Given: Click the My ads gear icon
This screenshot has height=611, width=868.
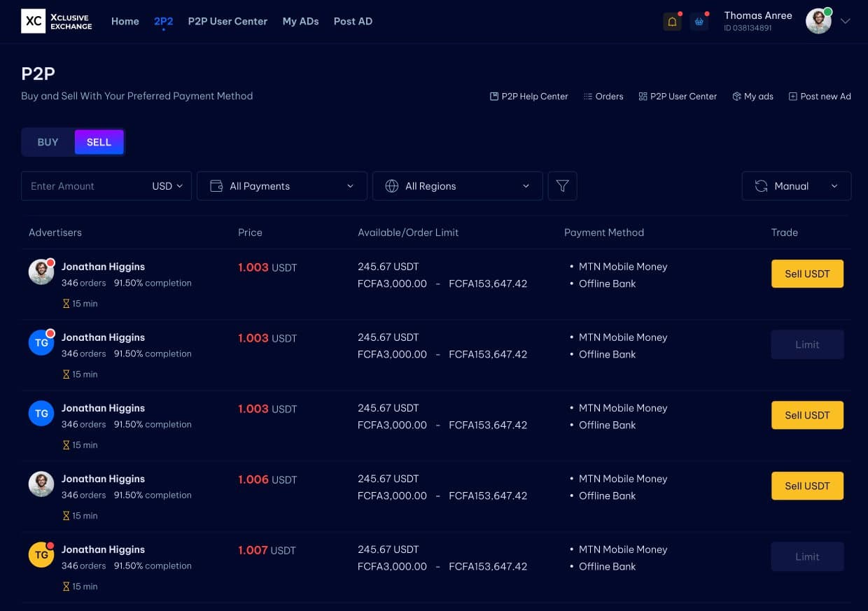Looking at the screenshot, I should click(x=736, y=96).
